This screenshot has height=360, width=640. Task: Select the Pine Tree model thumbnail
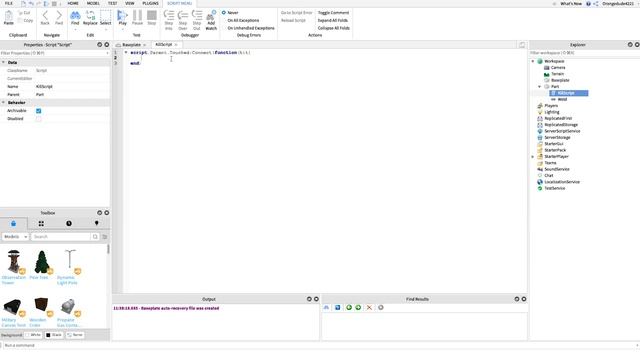click(42, 262)
